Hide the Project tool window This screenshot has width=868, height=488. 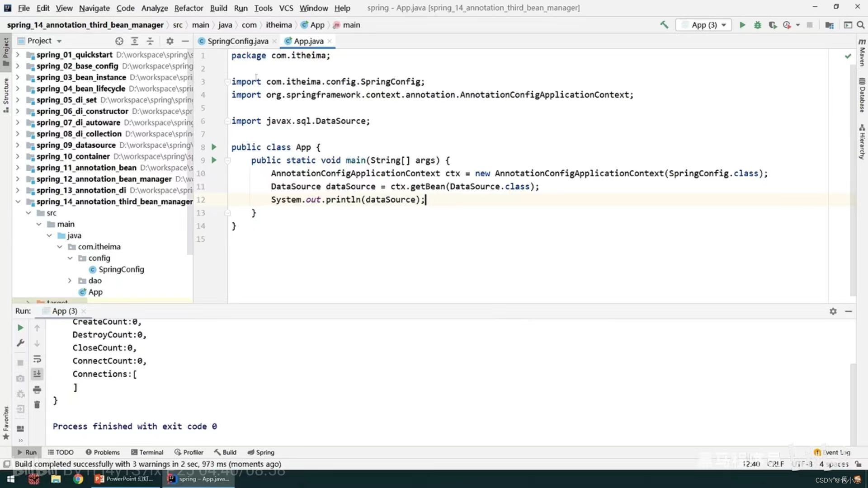pos(185,41)
